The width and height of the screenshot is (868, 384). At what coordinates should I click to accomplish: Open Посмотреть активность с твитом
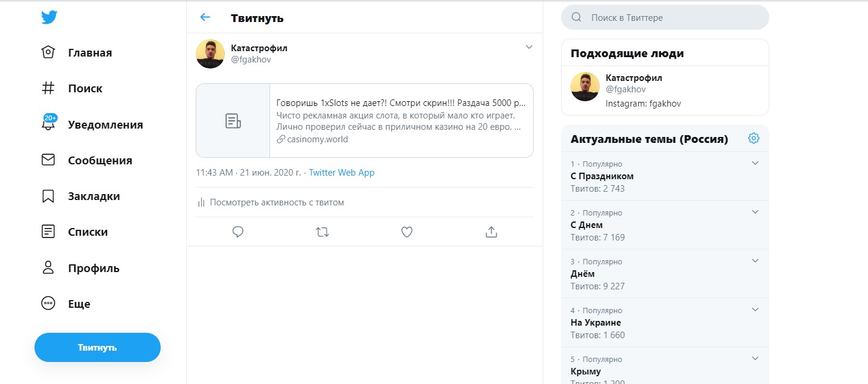(x=277, y=202)
